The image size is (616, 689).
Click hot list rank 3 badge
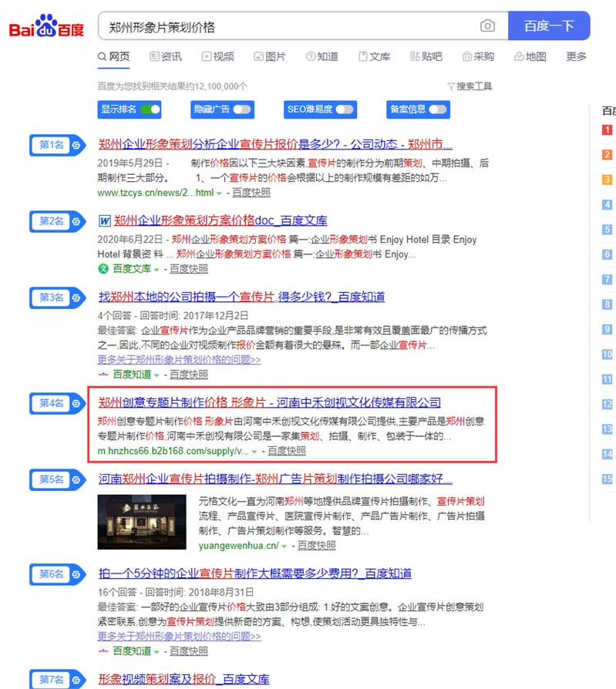click(608, 180)
